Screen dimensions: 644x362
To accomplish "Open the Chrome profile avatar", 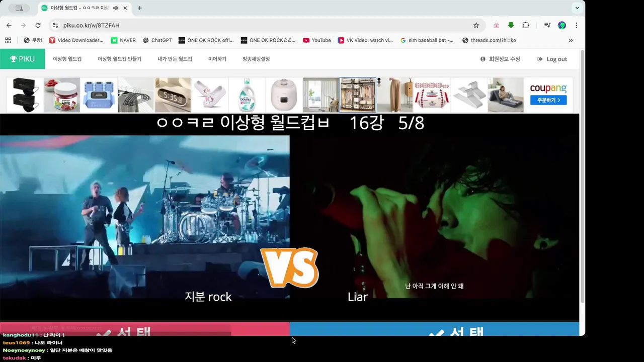I will (x=562, y=25).
